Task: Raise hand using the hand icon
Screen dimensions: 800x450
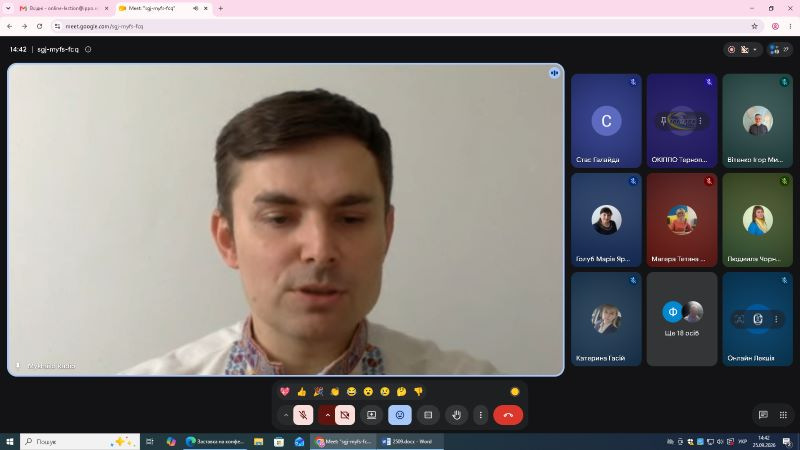Action: click(457, 415)
